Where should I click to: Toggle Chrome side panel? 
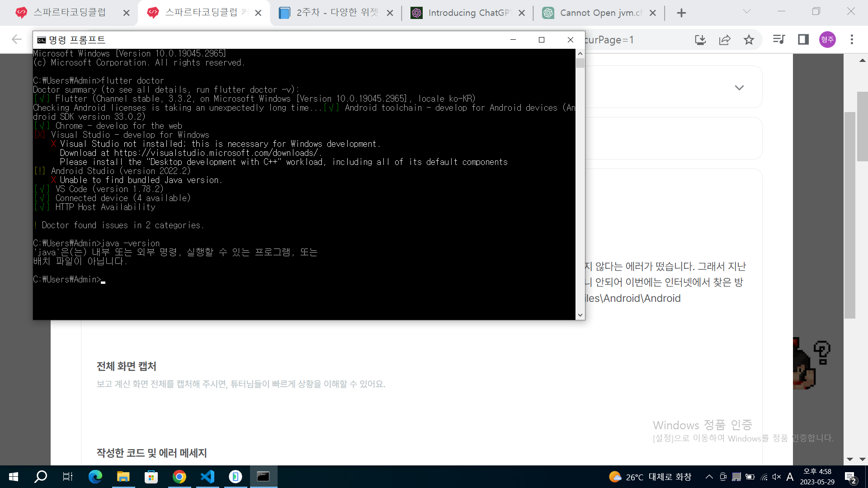[x=803, y=40]
